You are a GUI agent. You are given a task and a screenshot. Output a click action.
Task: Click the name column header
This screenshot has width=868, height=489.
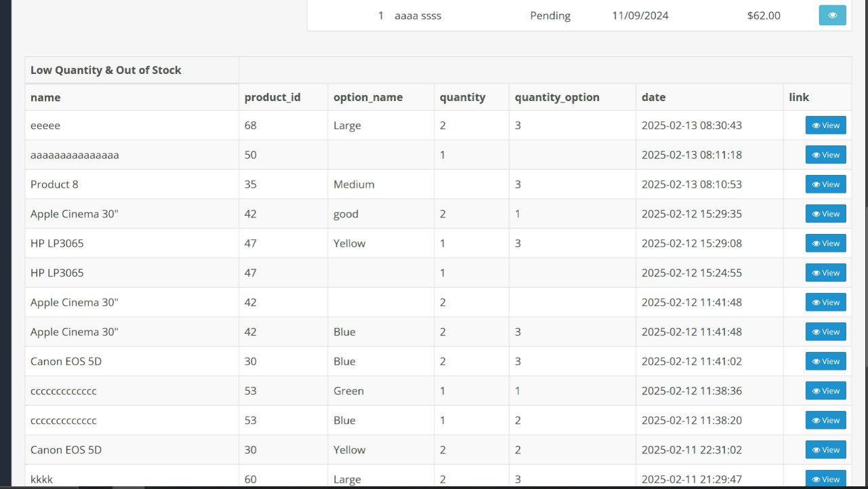[45, 97]
